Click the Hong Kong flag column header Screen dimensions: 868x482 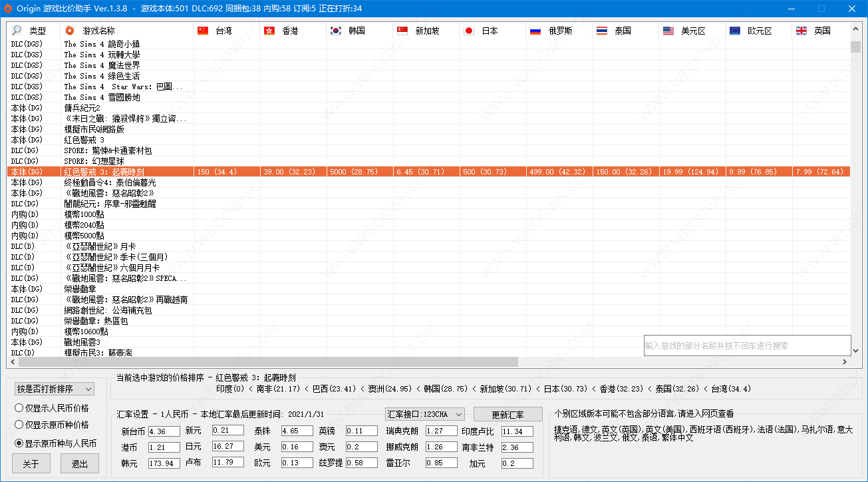293,31
